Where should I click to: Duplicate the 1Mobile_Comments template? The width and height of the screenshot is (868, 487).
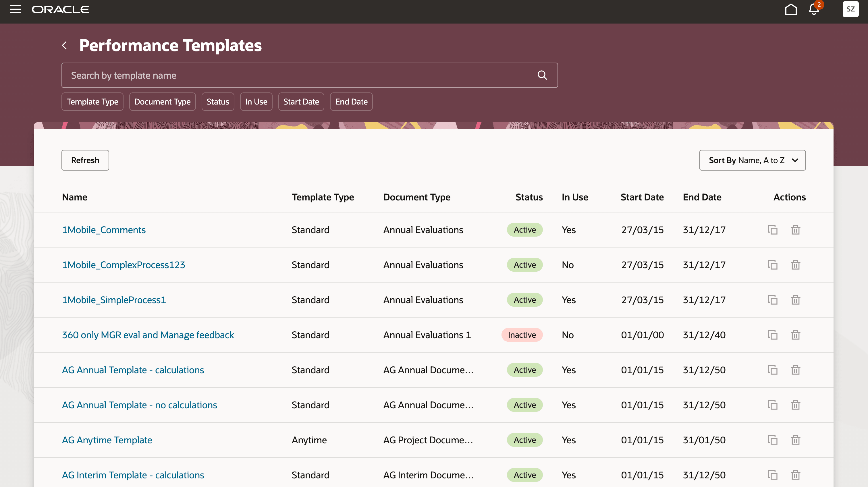(772, 230)
